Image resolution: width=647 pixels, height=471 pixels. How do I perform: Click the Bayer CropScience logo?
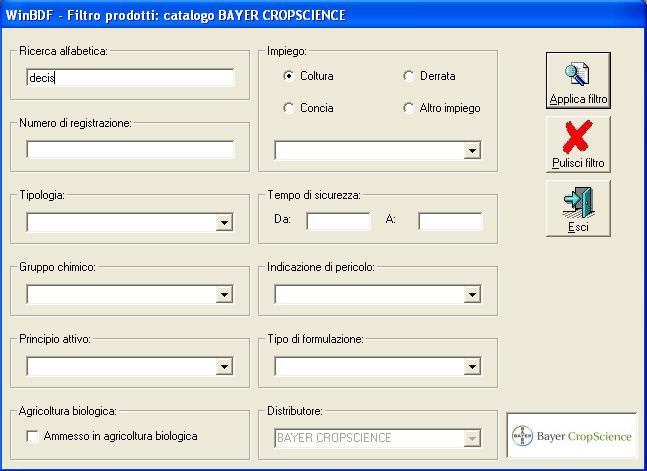(x=571, y=436)
